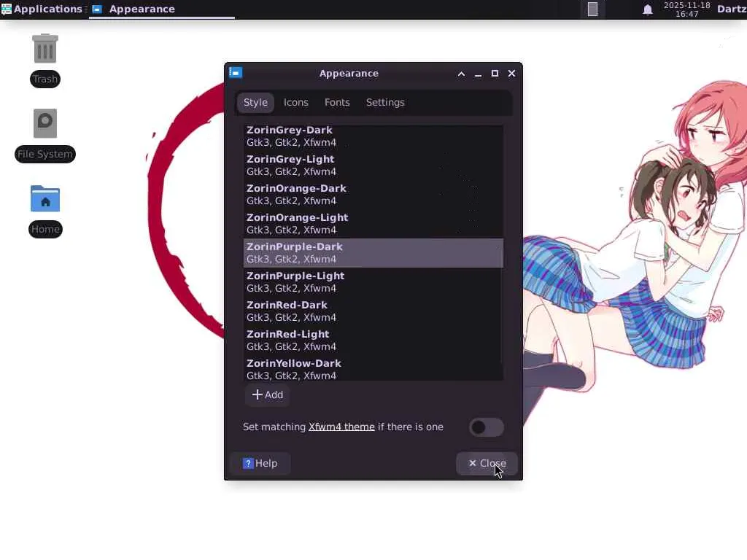Click the notification bell in the panel

648,9
